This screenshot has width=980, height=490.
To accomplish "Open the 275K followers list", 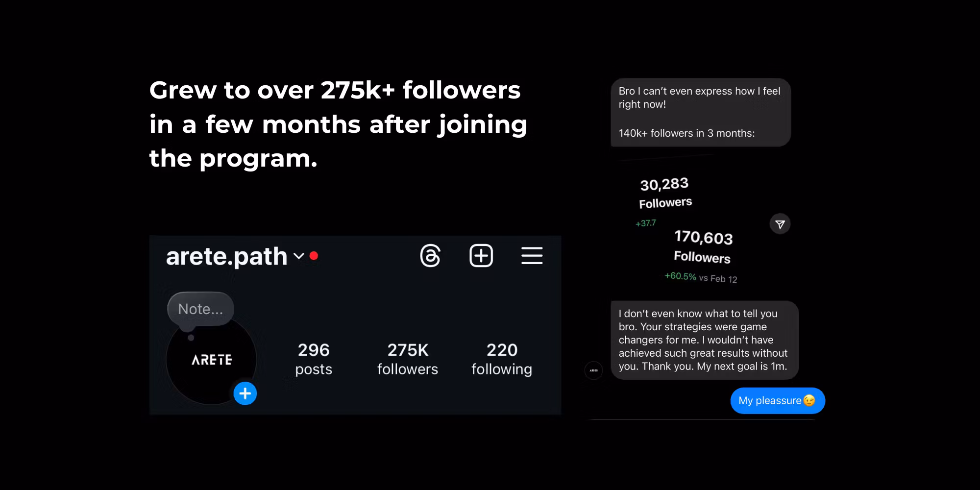I will pos(408,359).
